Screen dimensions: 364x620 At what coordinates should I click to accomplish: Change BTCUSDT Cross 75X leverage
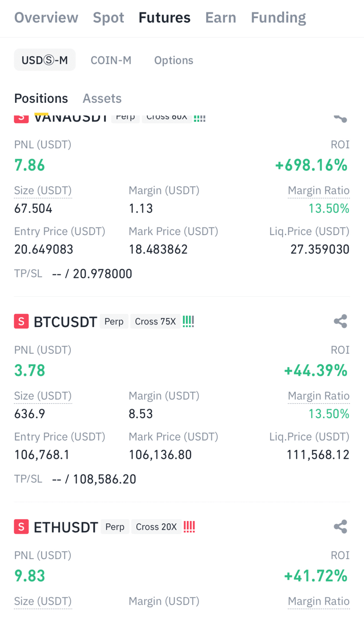155,321
